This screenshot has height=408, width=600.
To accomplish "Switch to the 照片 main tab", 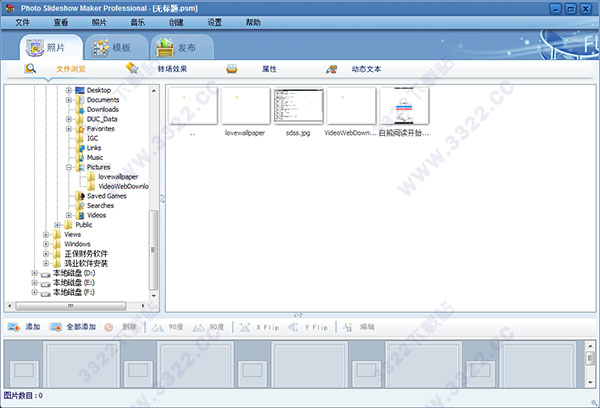I will (x=51, y=47).
